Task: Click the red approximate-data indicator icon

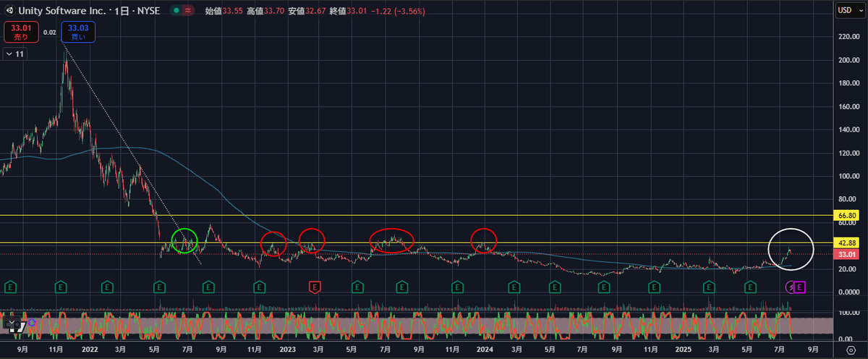Action: point(188,11)
